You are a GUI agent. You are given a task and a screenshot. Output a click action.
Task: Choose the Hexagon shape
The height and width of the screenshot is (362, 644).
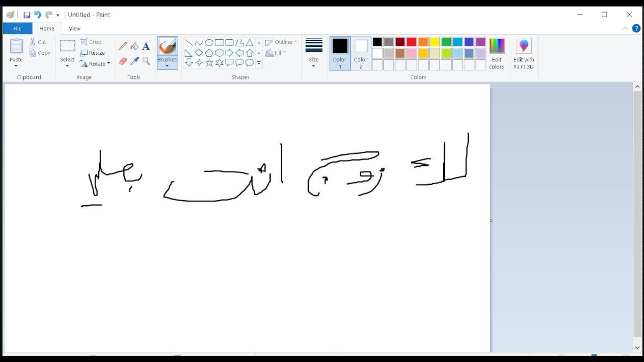coord(219,53)
